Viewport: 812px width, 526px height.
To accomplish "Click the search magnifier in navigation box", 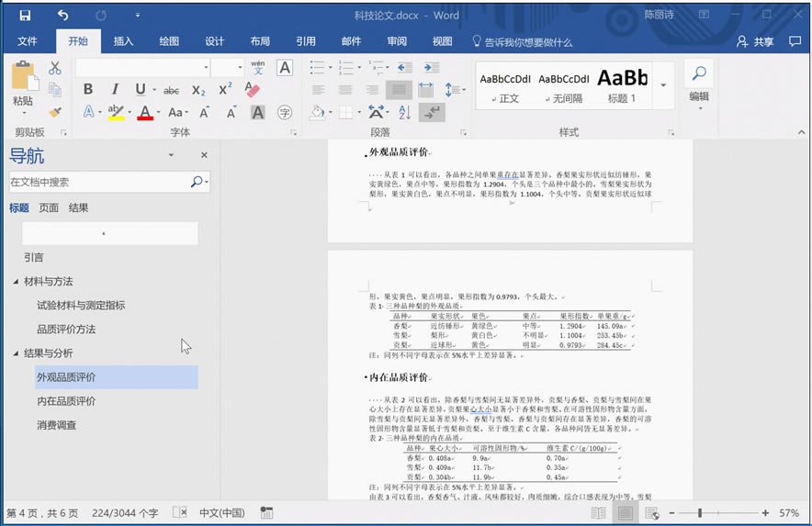I will 197,182.
